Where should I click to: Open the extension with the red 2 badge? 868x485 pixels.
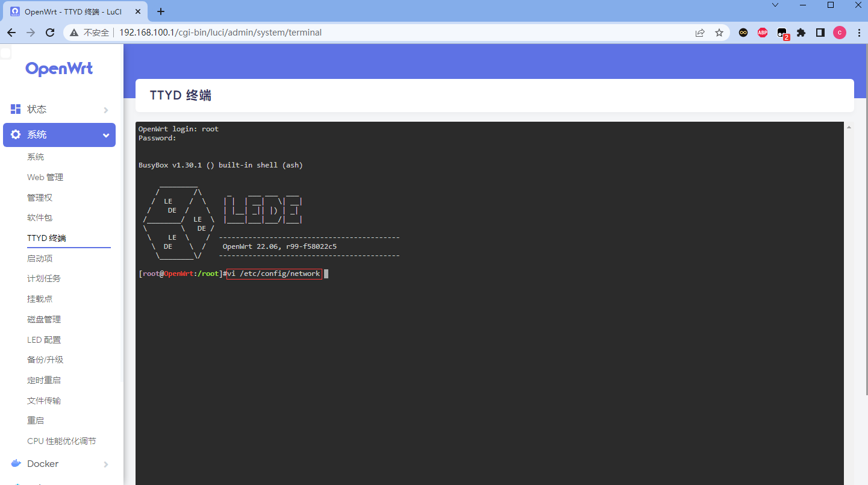click(782, 33)
